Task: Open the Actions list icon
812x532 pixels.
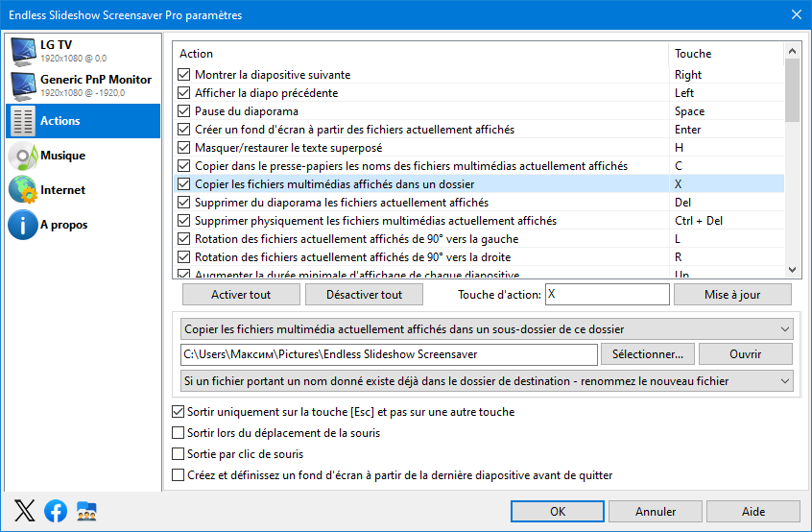Action: click(x=23, y=121)
